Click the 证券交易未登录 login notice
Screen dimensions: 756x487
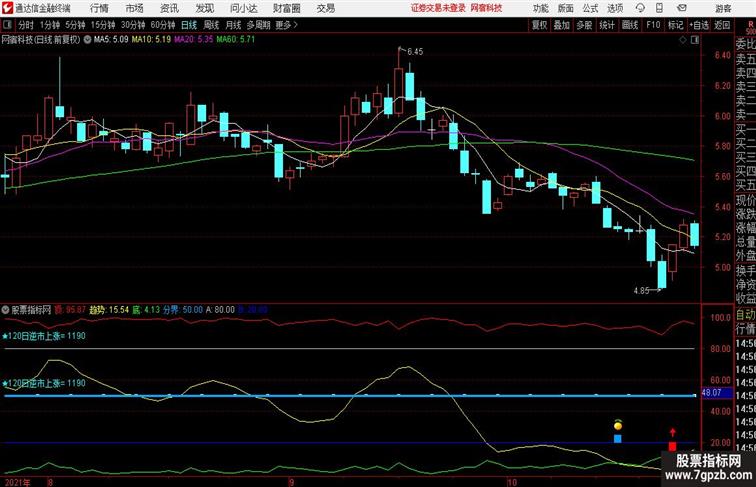[438, 8]
